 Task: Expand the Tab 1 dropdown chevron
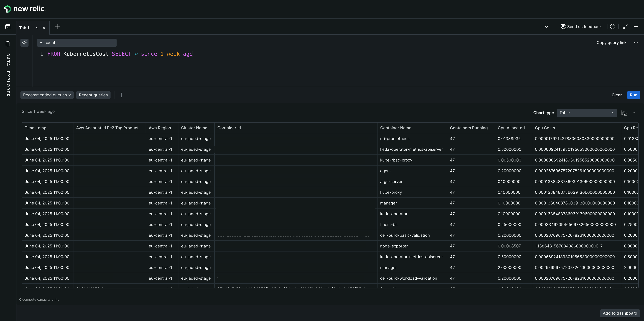[37, 28]
